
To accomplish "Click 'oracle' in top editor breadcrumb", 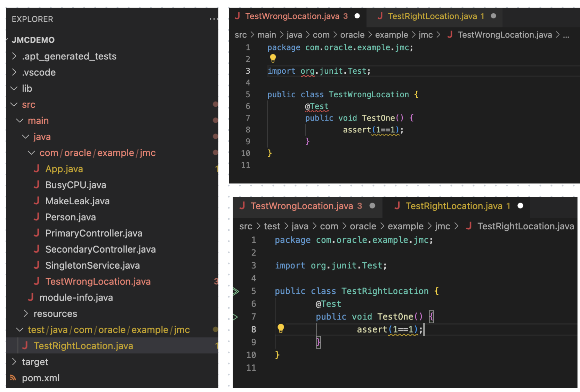I will click(x=352, y=35).
